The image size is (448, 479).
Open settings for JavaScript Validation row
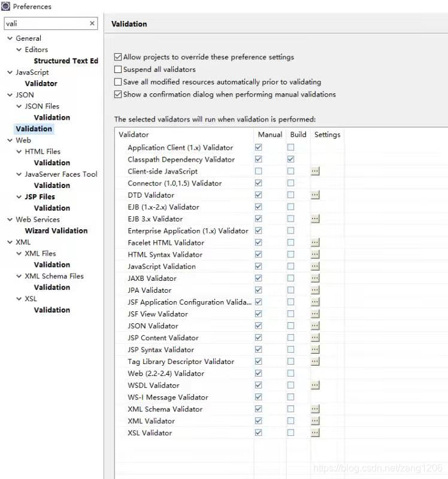315,266
